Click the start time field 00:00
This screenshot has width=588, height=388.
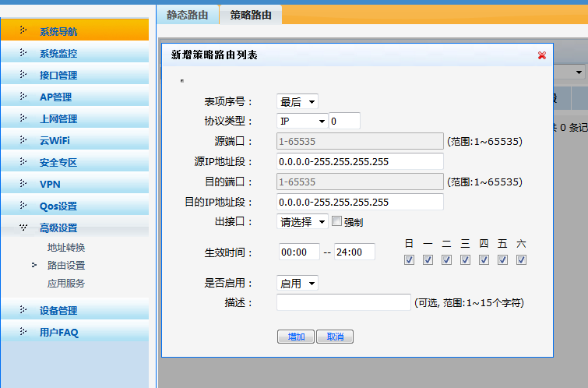299,252
